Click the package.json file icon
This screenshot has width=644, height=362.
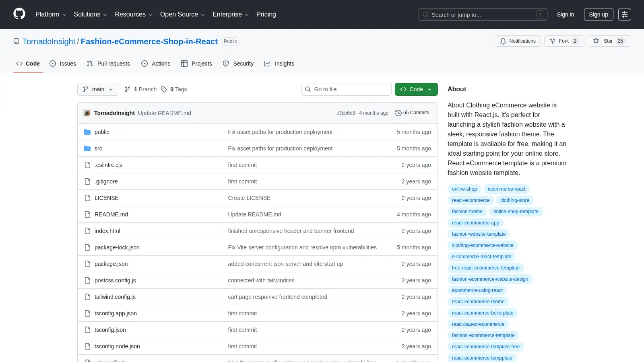(87, 264)
